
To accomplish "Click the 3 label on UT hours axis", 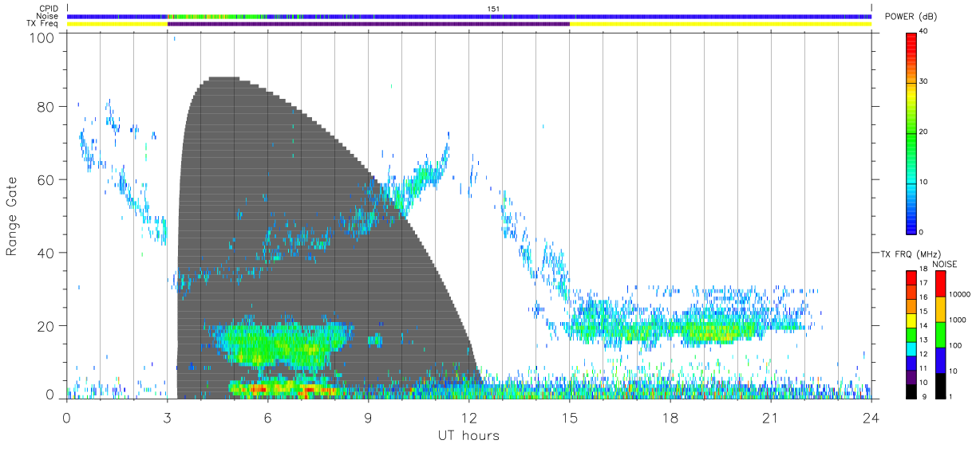I will click(x=167, y=418).
